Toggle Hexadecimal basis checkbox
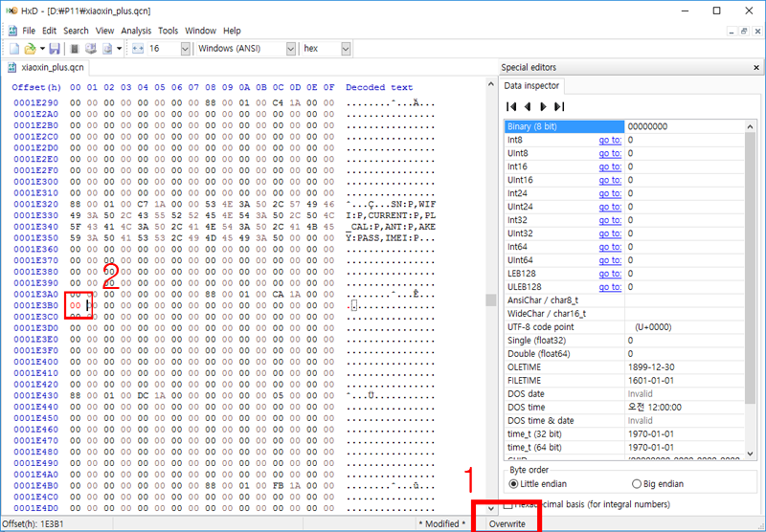The height and width of the screenshot is (532, 766). click(x=508, y=504)
